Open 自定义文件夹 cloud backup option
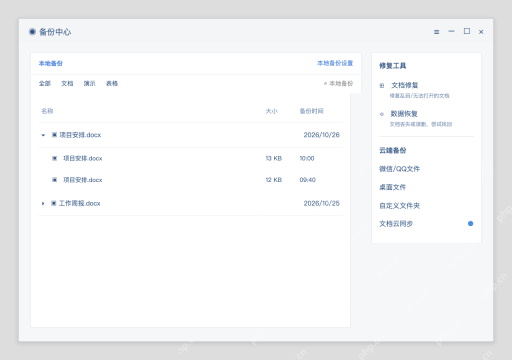Image resolution: width=512 pixels, height=360 pixels. click(x=399, y=206)
